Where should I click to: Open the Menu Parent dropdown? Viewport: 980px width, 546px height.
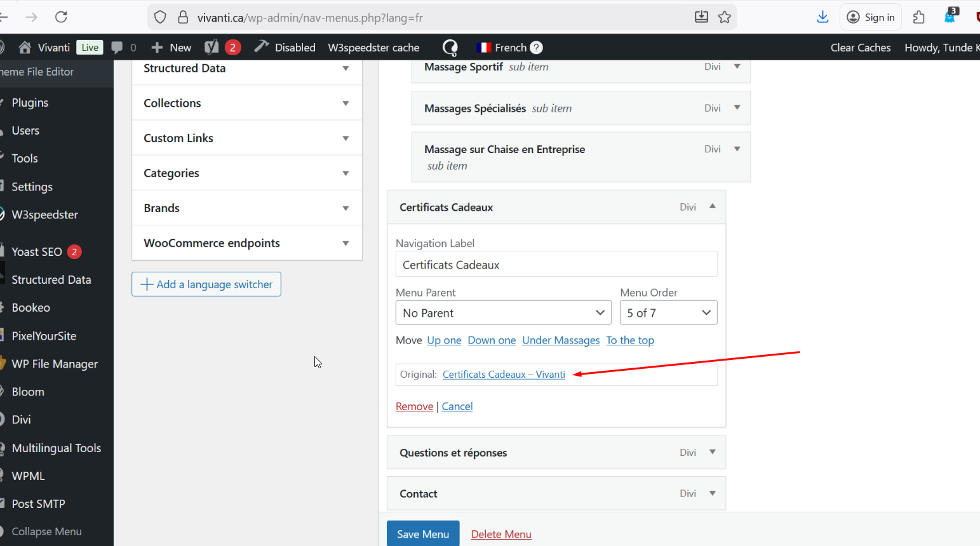(503, 313)
